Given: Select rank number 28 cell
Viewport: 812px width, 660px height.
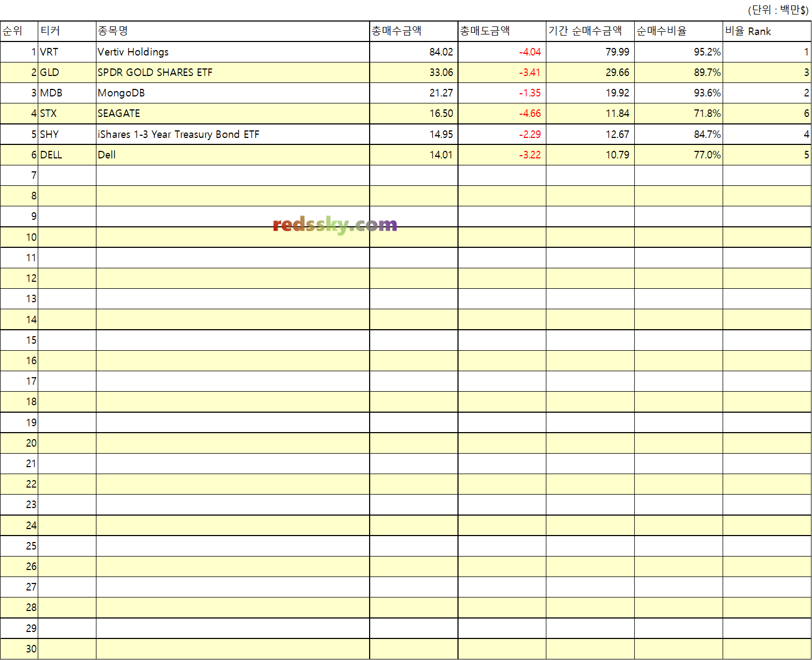Looking at the screenshot, I should tap(19, 608).
